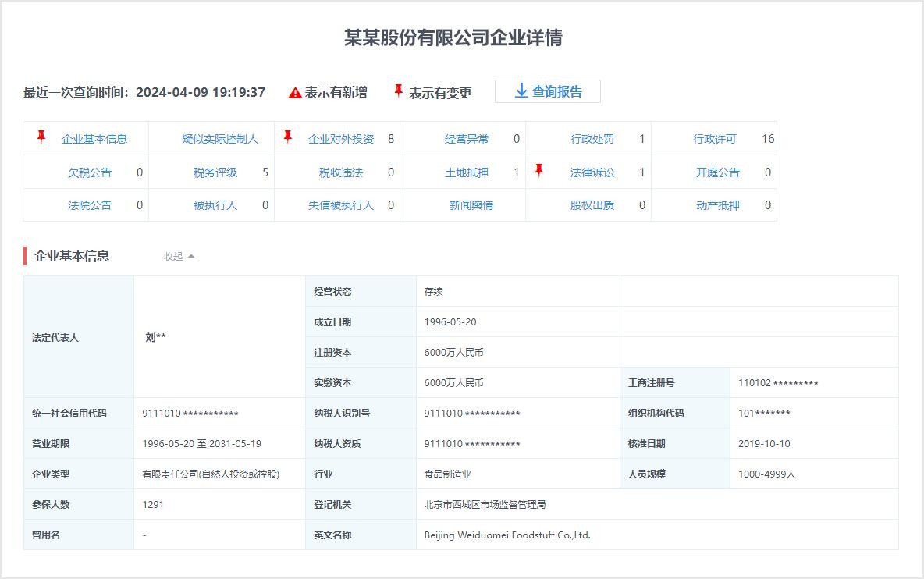The image size is (924, 579).
Task: Open 土地抵押 details
Action: [467, 172]
